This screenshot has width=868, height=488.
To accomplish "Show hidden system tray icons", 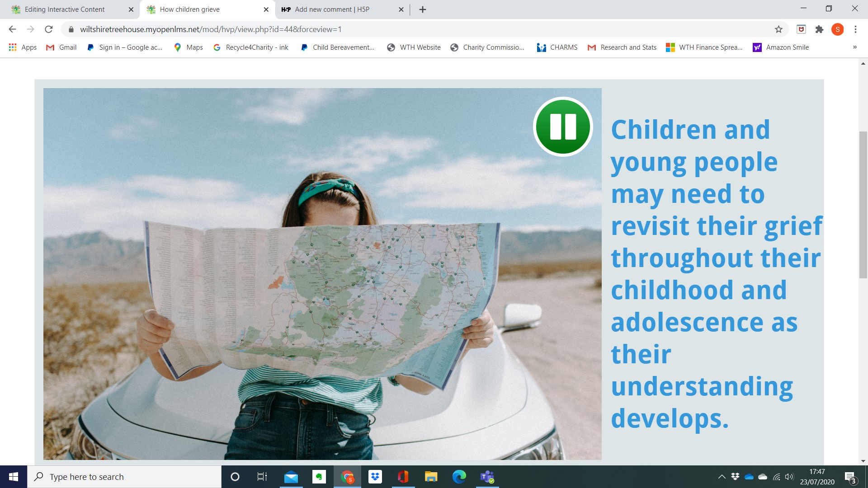I will (722, 477).
